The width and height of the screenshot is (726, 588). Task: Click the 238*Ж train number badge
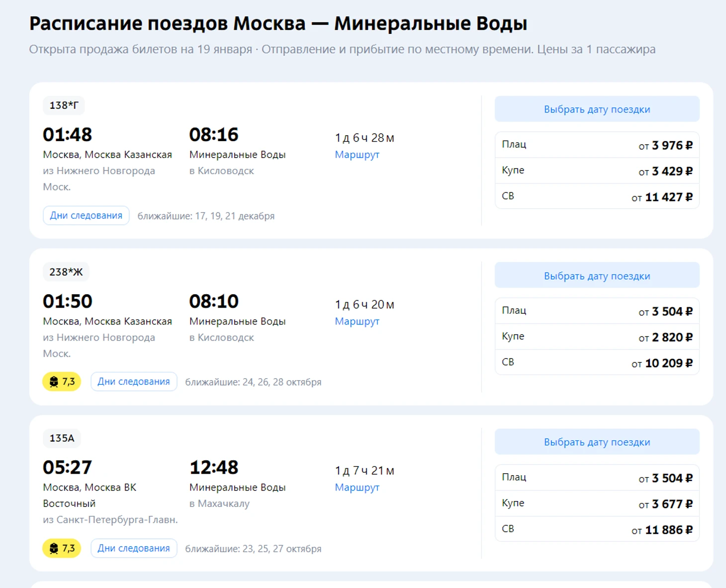click(66, 272)
